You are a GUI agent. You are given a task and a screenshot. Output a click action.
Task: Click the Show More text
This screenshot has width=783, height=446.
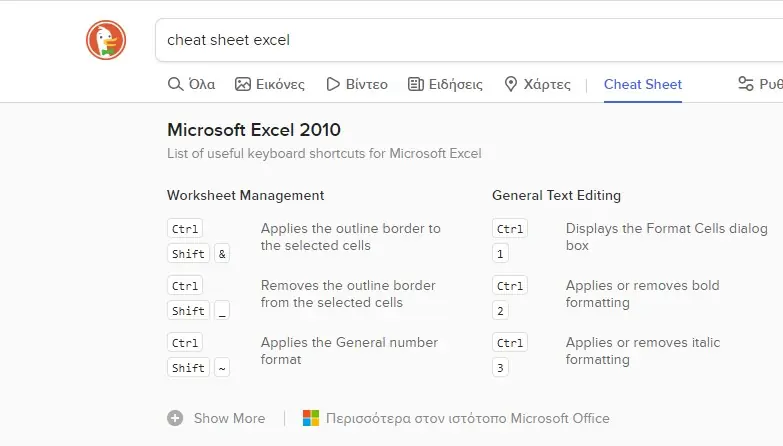click(230, 418)
